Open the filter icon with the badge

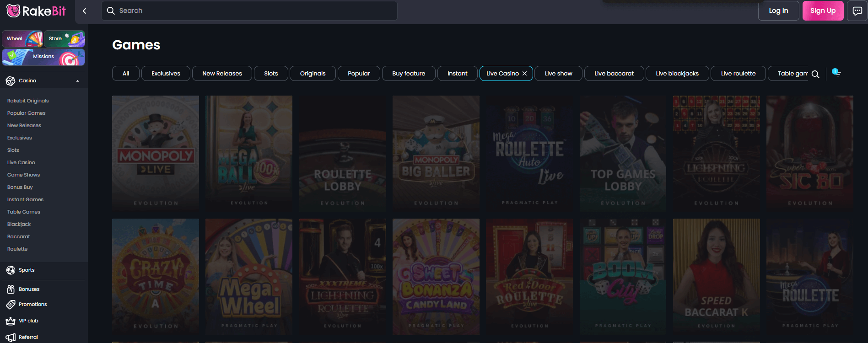(x=836, y=73)
